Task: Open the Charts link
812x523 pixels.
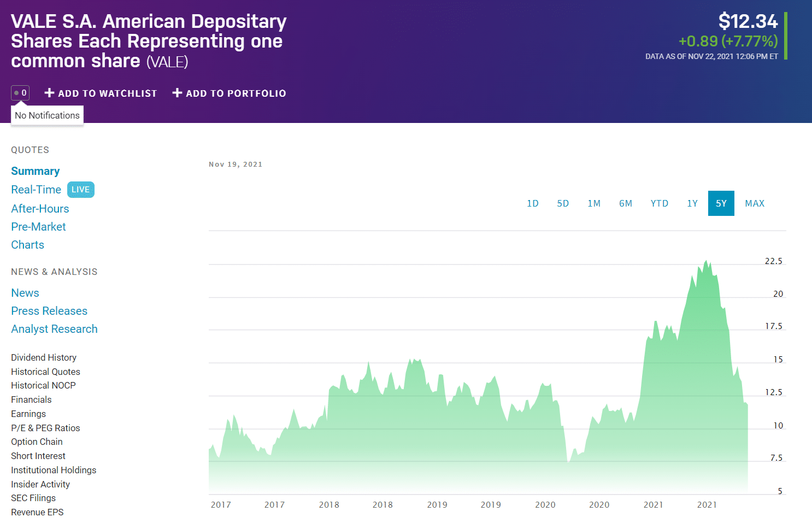Action: tap(27, 245)
